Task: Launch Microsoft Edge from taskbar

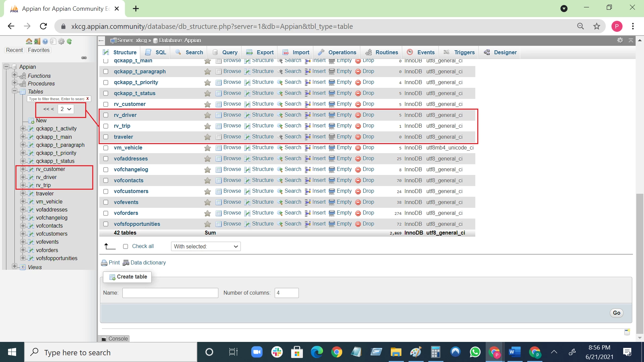Action: [x=317, y=352]
